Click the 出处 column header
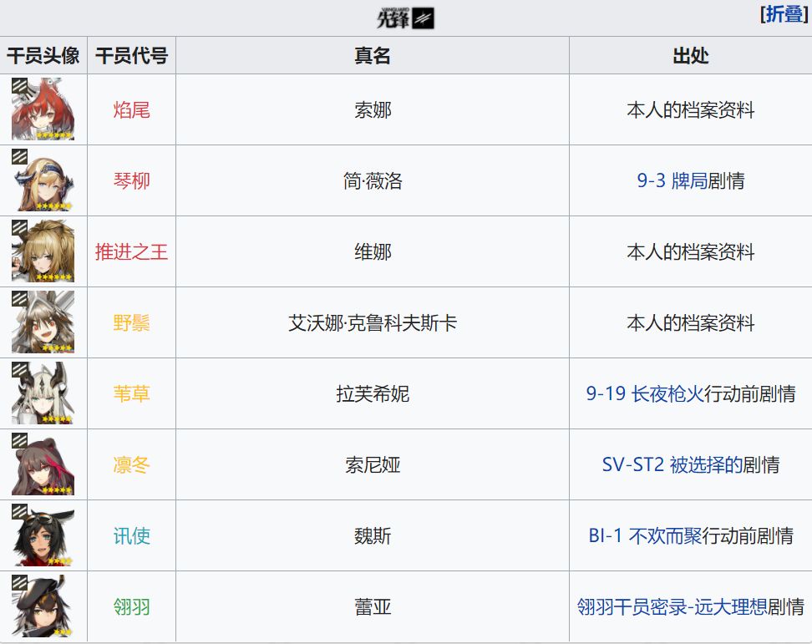Image resolution: width=812 pixels, height=644 pixels. click(690, 55)
